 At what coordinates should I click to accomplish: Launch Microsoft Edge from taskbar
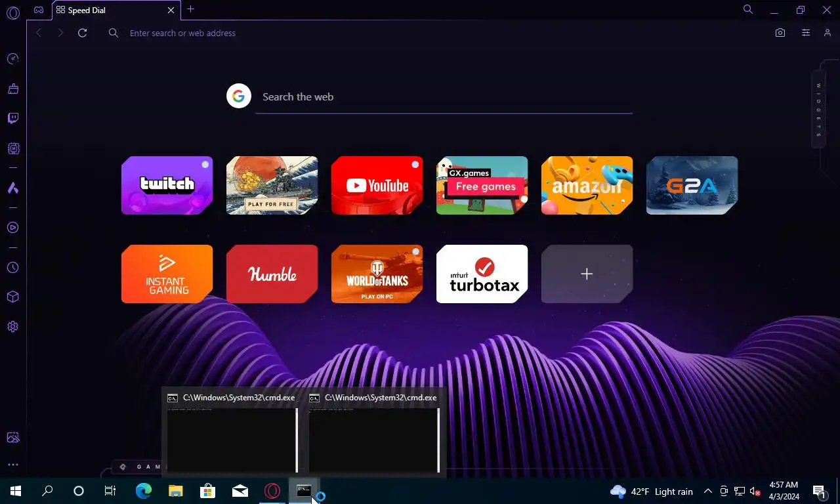[x=143, y=491]
